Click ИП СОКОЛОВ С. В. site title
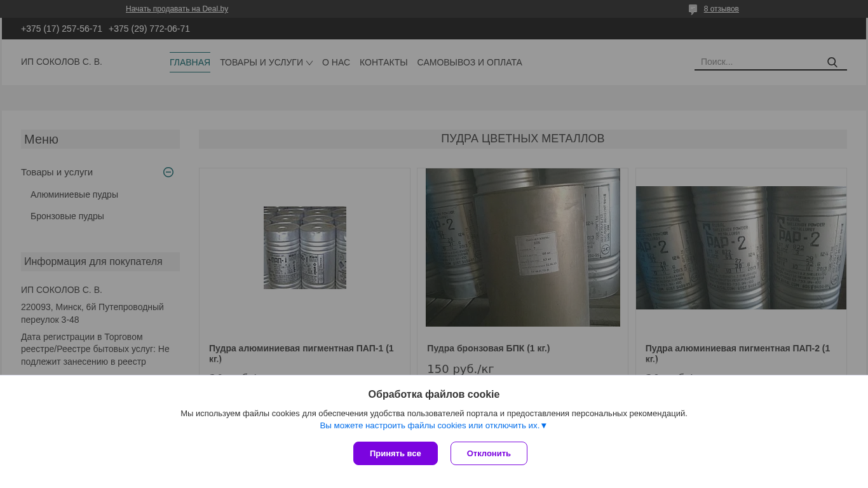The height and width of the screenshot is (488, 868). coord(62,62)
